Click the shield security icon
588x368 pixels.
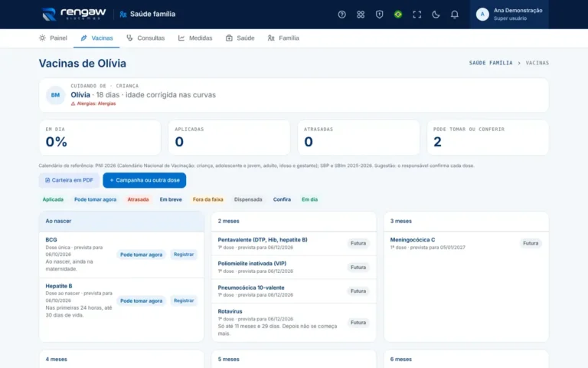[x=379, y=15]
